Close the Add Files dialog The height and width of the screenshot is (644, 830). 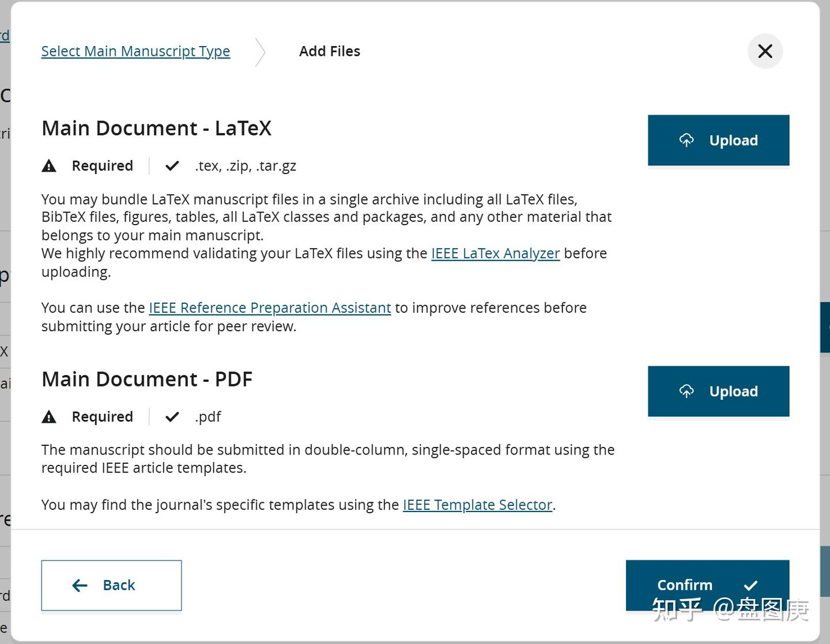(764, 51)
